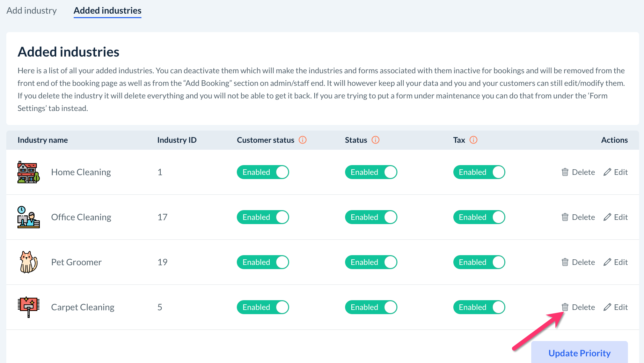This screenshot has height=363, width=644.
Task: Click the Status column info icon
Action: point(375,140)
